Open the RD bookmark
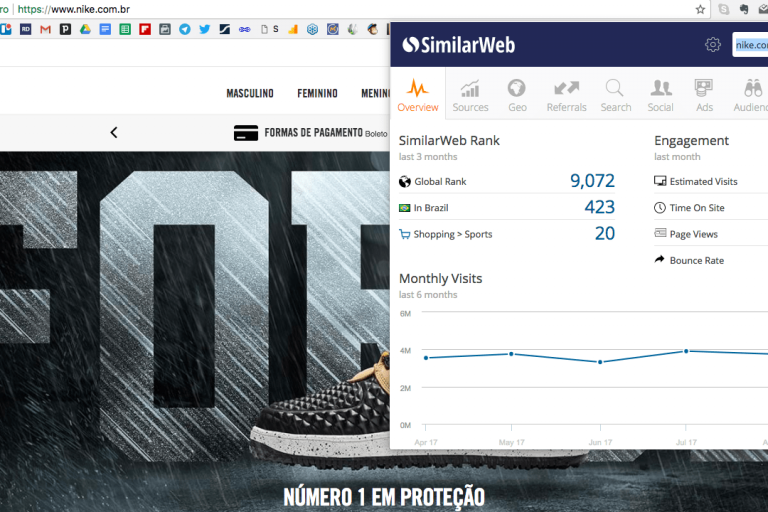 point(25,29)
